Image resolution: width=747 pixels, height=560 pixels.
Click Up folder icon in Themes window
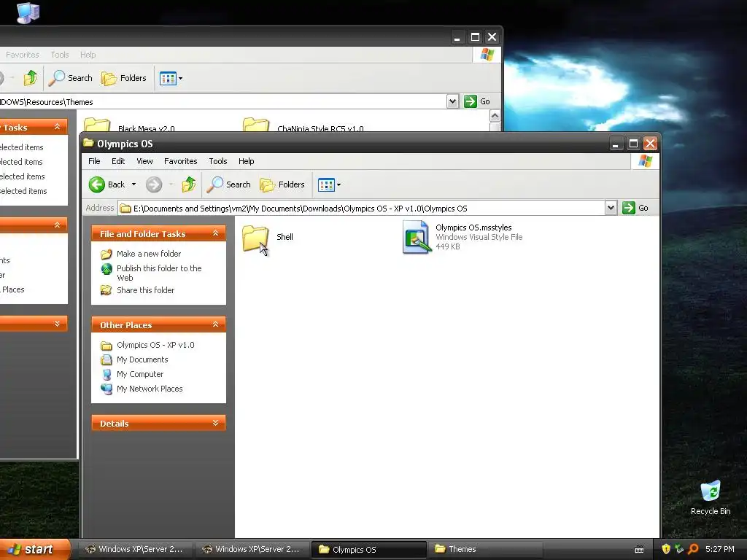click(x=31, y=78)
